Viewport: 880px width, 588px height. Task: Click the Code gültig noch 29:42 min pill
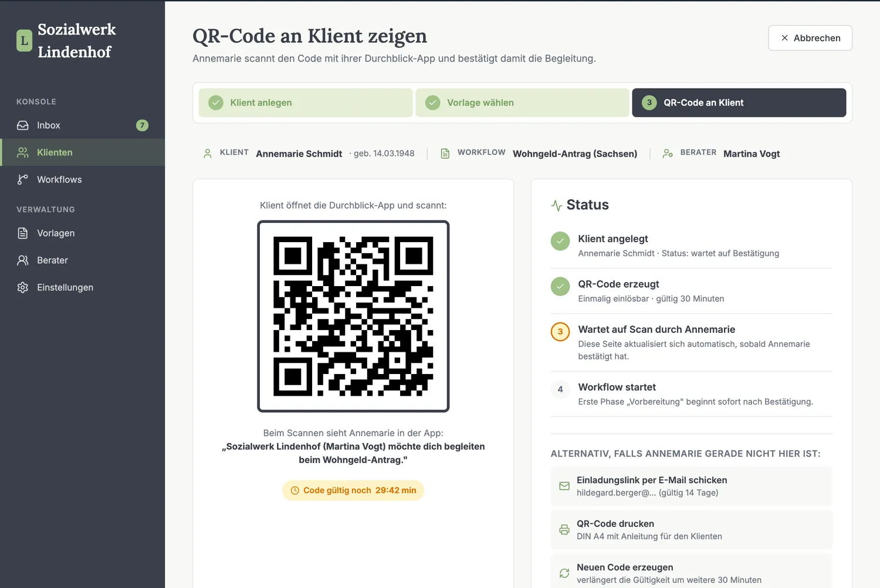[353, 491]
